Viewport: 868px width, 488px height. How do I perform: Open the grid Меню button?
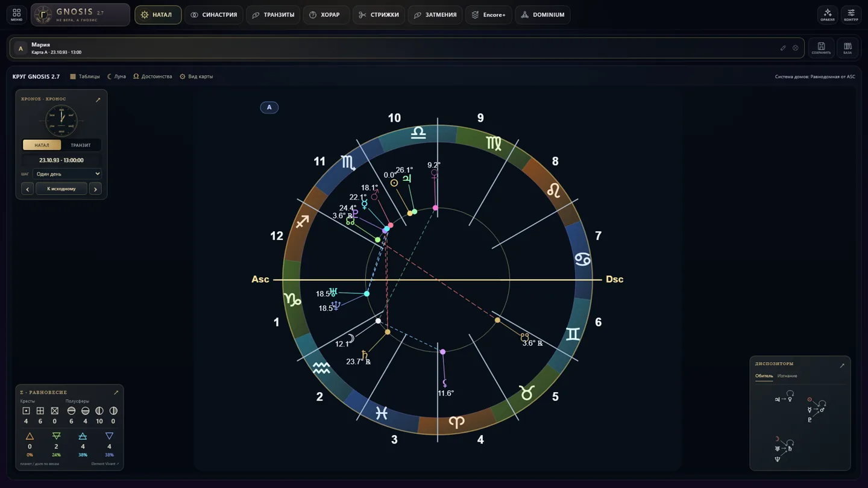click(x=16, y=14)
